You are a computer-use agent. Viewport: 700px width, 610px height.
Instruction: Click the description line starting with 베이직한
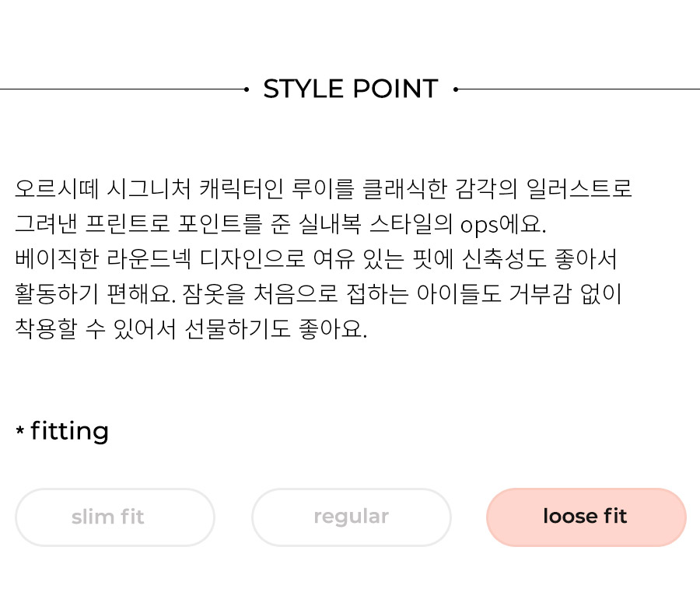pos(316,259)
